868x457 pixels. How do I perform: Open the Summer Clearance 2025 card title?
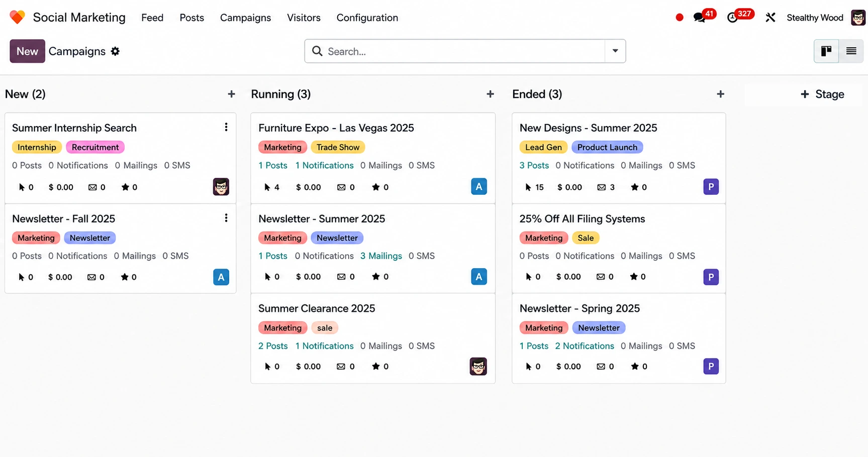317,308
